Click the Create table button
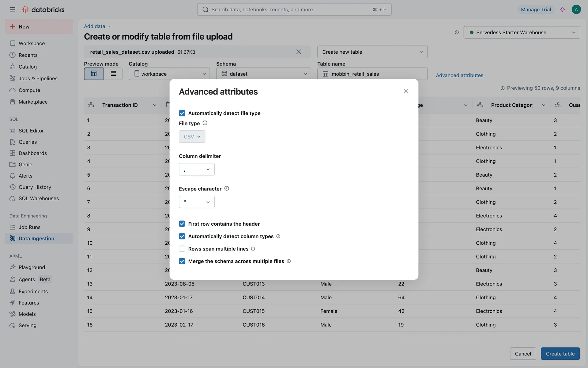The height and width of the screenshot is (368, 588). tap(560, 354)
